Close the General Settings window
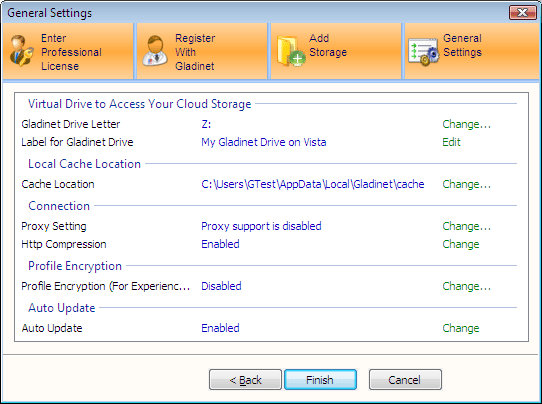 523,13
